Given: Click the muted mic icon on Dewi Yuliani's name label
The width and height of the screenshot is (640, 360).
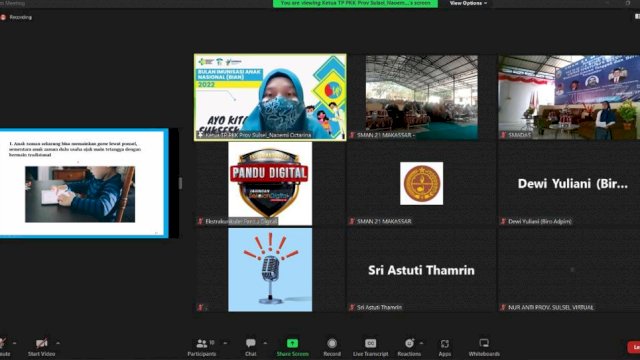Looking at the screenshot, I should 503,221.
